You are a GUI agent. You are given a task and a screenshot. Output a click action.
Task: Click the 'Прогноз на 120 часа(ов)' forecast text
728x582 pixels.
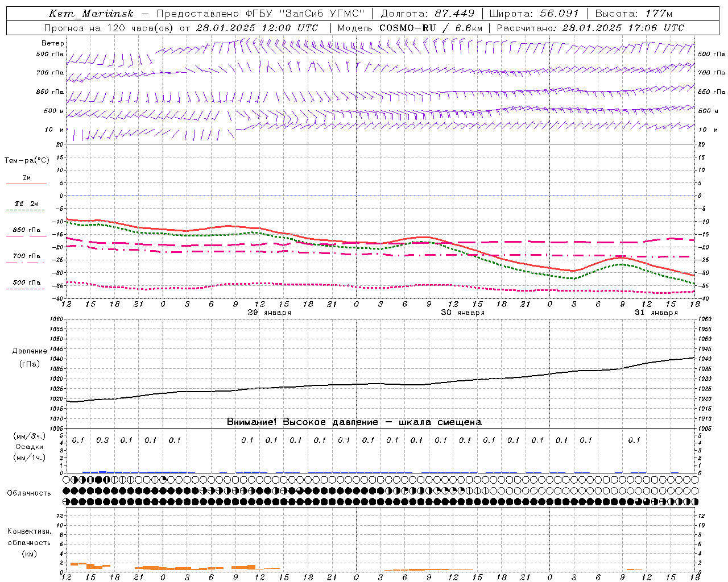[109, 28]
